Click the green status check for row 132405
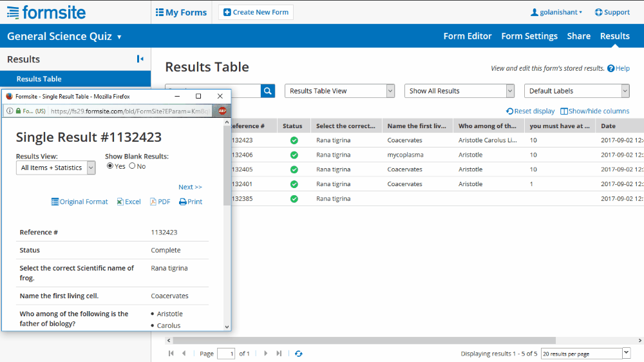Screen dimensions: 644x362 (294, 169)
